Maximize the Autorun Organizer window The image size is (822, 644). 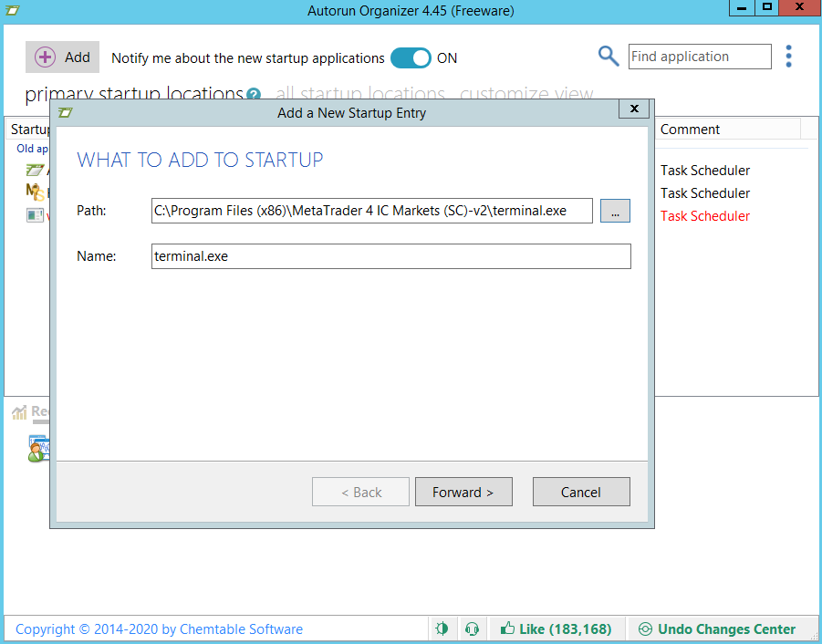pyautogui.click(x=766, y=8)
